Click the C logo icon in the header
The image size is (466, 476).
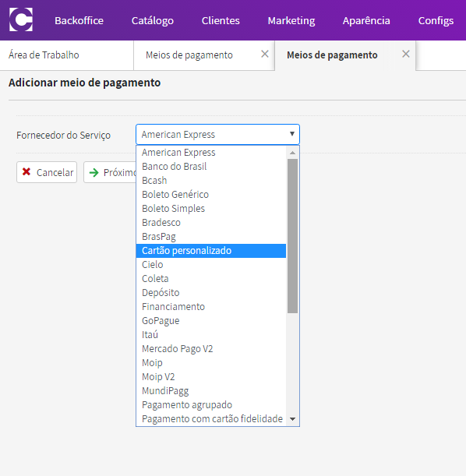(21, 19)
